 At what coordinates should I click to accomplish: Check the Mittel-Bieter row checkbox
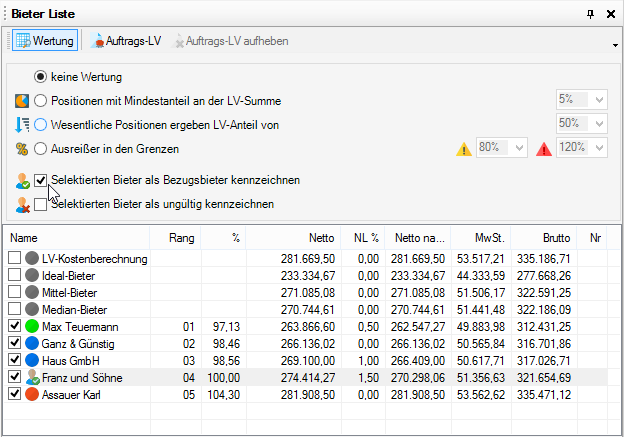(15, 292)
